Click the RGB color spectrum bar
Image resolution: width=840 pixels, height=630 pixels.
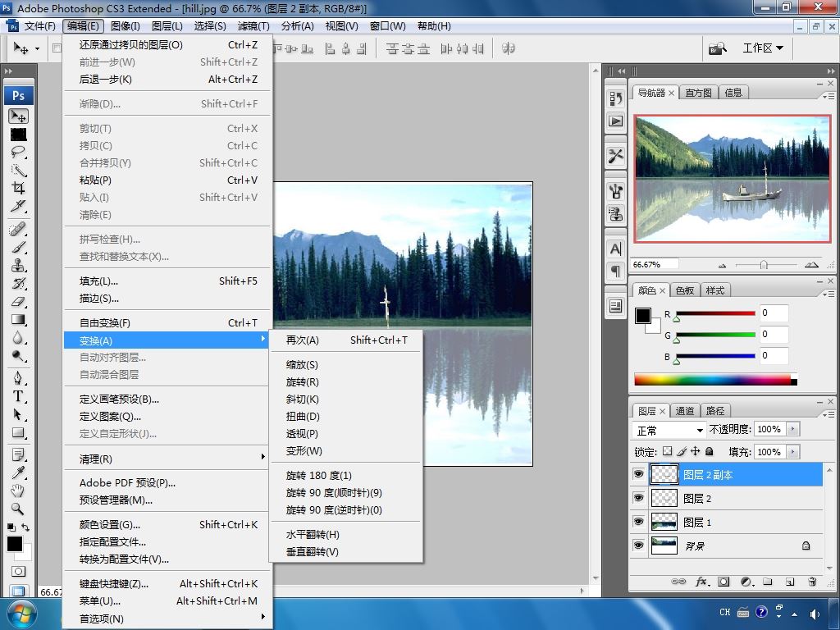point(712,380)
